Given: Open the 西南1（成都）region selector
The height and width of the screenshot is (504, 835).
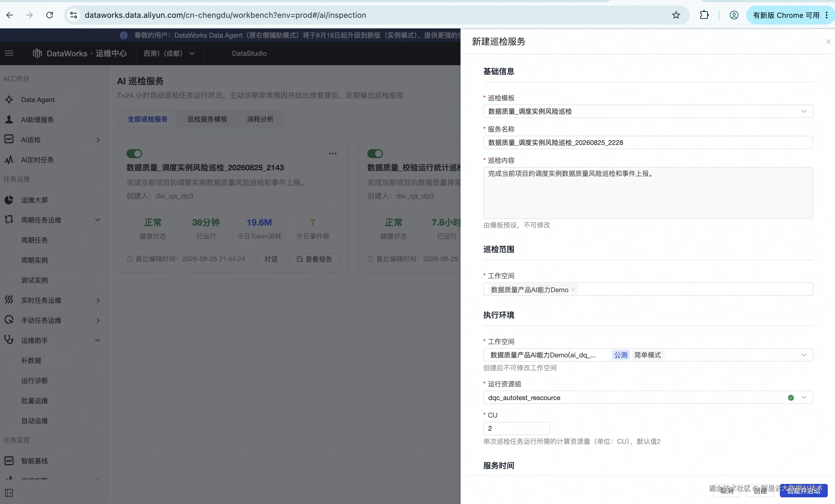Looking at the screenshot, I should point(169,53).
